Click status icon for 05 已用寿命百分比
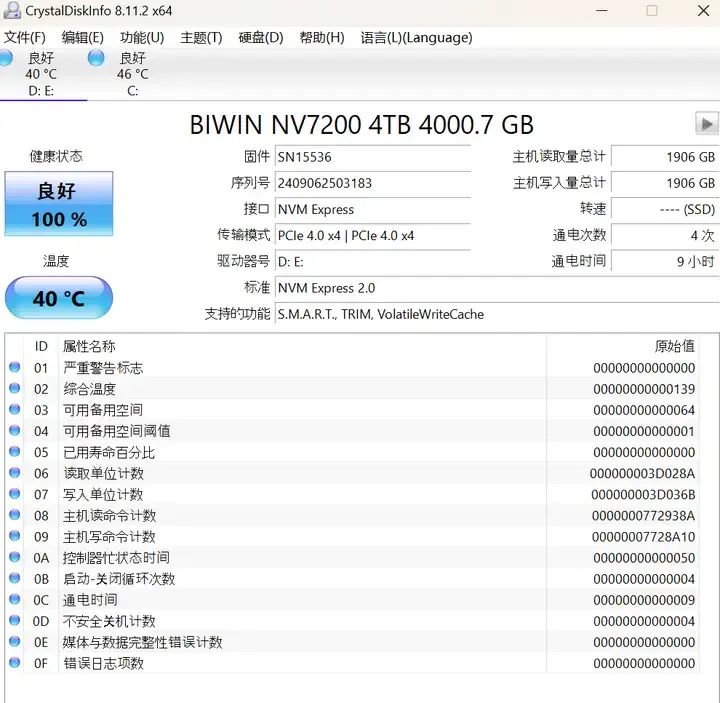Viewport: 720px width, 703px height. point(15,451)
